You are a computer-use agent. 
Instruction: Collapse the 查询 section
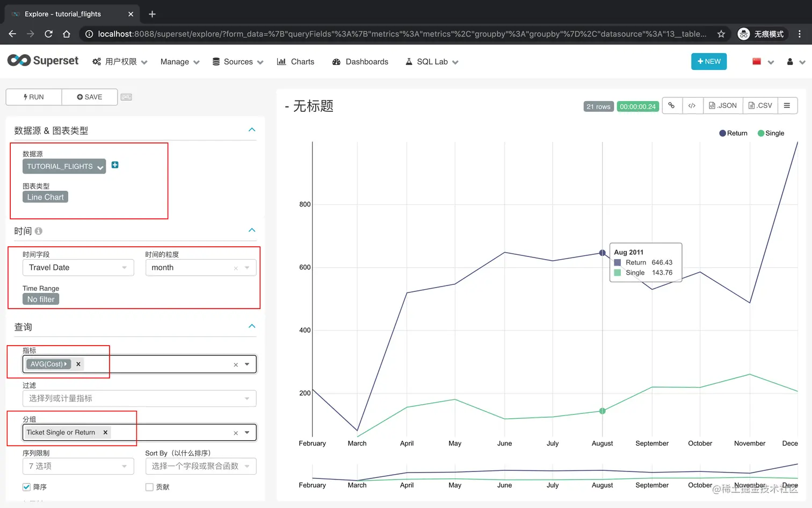pyautogui.click(x=252, y=326)
